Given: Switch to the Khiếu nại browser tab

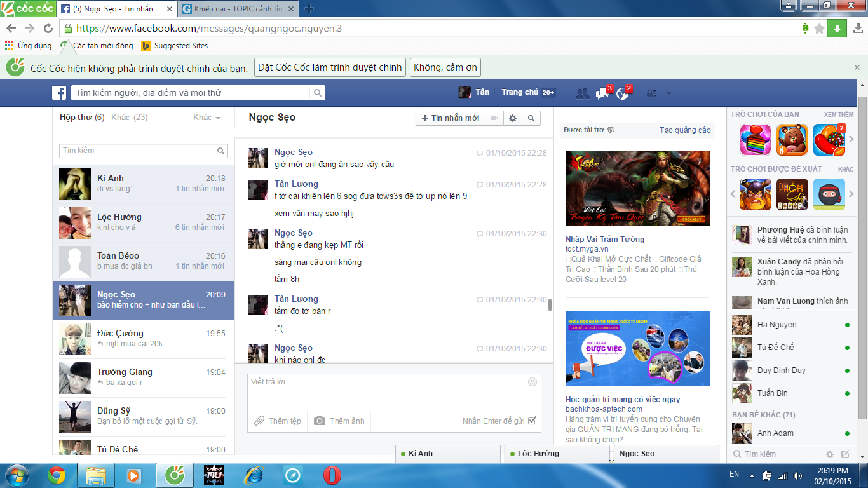Looking at the screenshot, I should click(238, 9).
